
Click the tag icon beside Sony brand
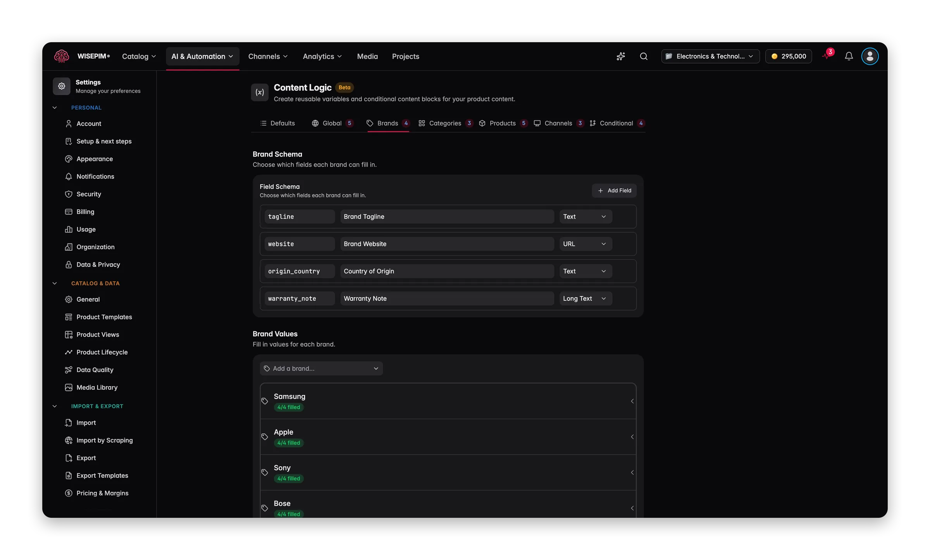(265, 472)
